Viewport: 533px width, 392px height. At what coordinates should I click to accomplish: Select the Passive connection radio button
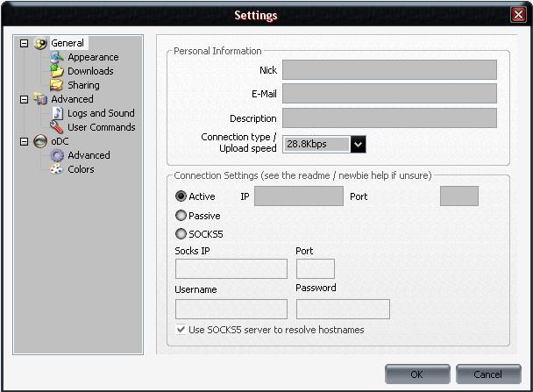181,216
